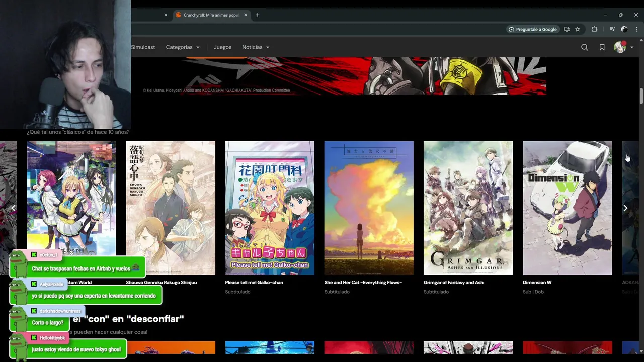Click Dimension W title link
Screen dimensions: 644x362
537,283
